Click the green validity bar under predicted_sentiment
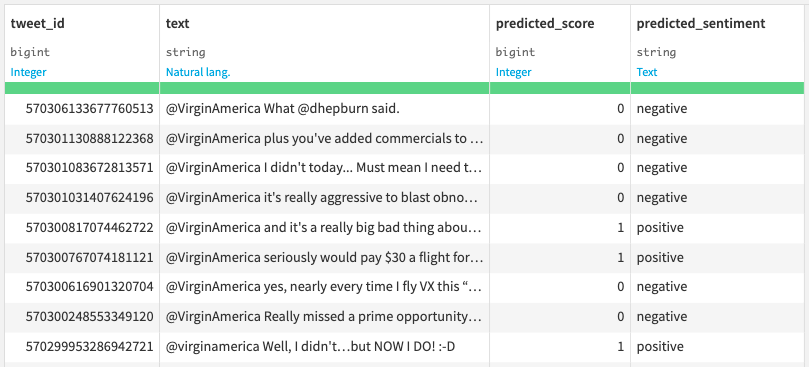The height and width of the screenshot is (367, 809). (x=717, y=88)
